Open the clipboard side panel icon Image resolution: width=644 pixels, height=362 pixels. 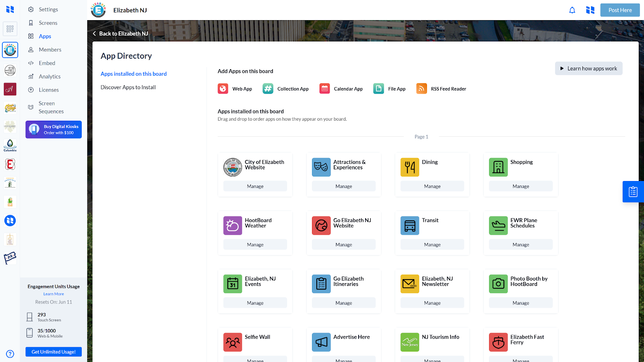[633, 192]
